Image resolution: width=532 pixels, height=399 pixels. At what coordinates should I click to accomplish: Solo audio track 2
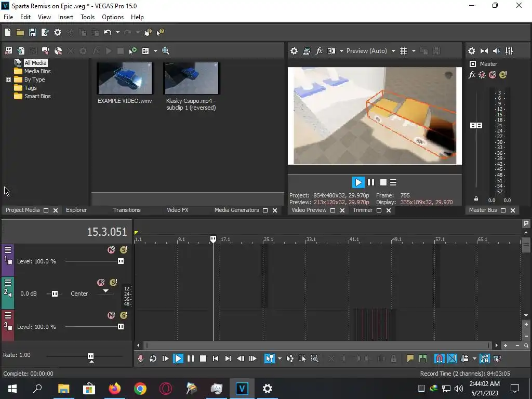[113, 283]
